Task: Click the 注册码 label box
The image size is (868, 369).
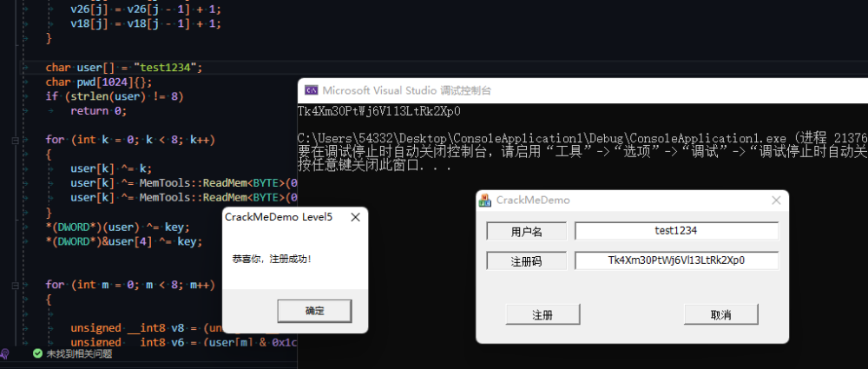Action: pos(526,260)
